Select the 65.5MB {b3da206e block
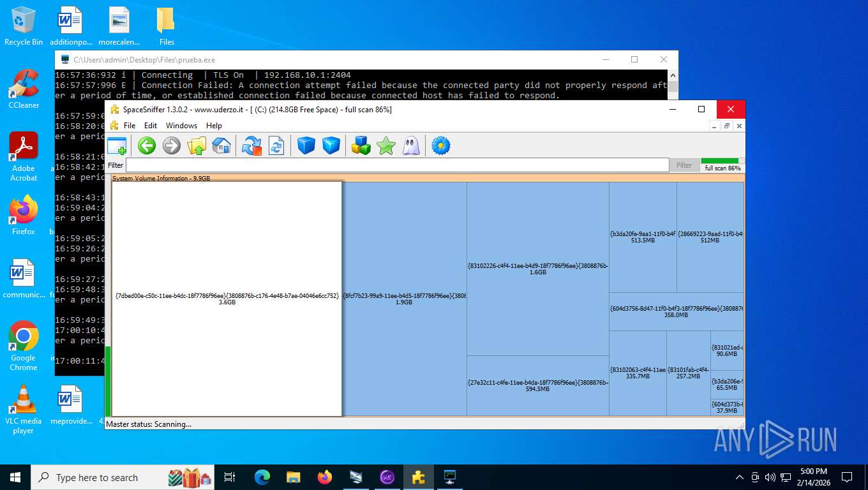The width and height of the screenshot is (868, 490). pyautogui.click(x=727, y=385)
